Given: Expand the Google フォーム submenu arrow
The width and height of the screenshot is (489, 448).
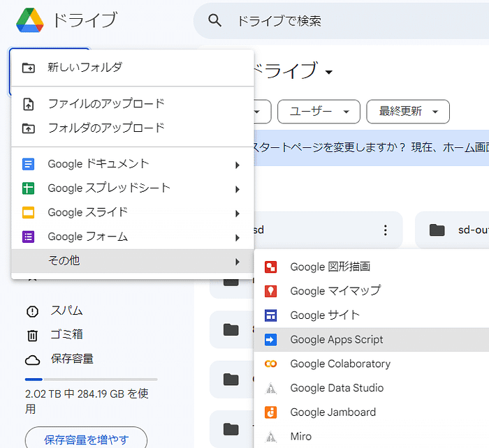Looking at the screenshot, I should tap(238, 238).
